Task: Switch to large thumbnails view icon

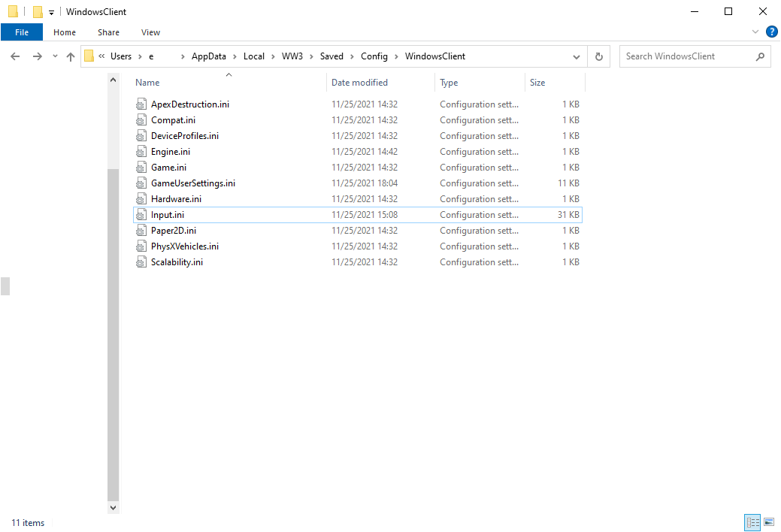Action: 769,522
